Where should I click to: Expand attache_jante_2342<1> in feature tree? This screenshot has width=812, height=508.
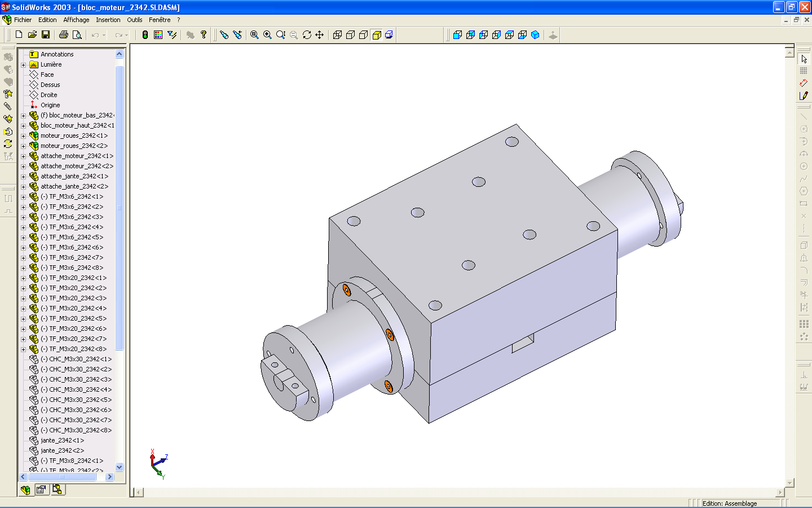coord(24,177)
